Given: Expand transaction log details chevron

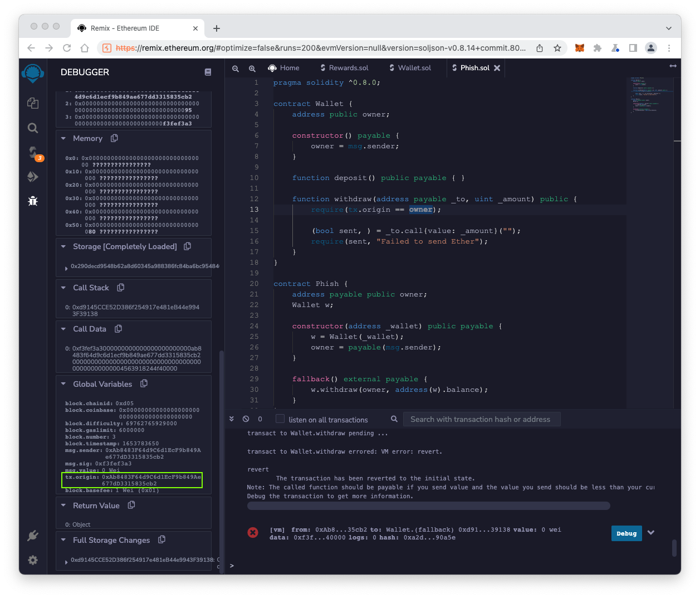Looking at the screenshot, I should coord(651,533).
